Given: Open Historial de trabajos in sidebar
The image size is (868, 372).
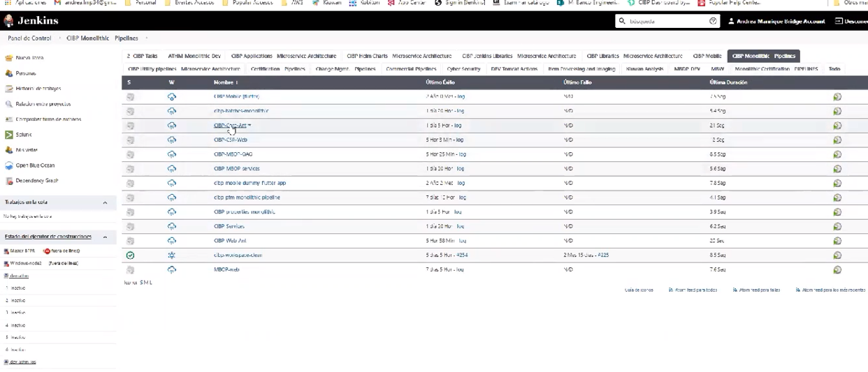Looking at the screenshot, I should pyautogui.click(x=38, y=89).
